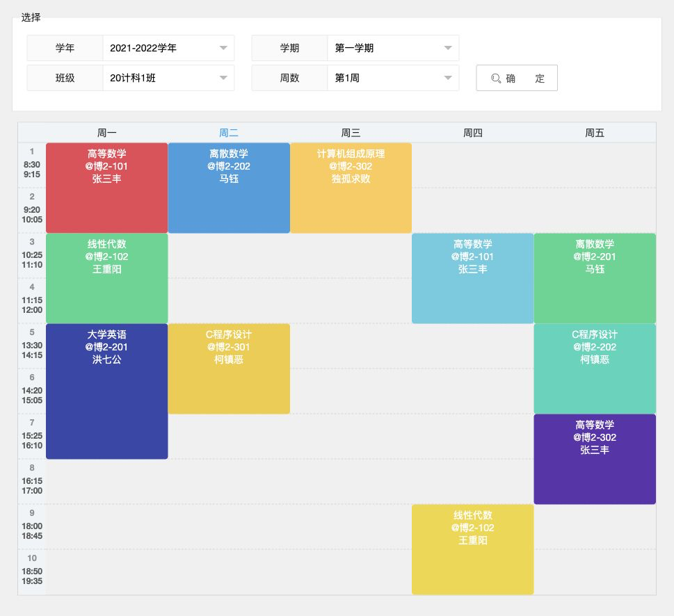Open the 学年 dropdown showing 2021-2022学年
This screenshot has height=616, width=674.
point(168,48)
